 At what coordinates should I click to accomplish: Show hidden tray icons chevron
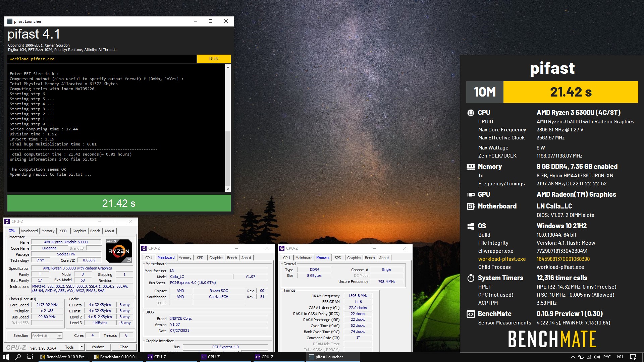(573, 357)
